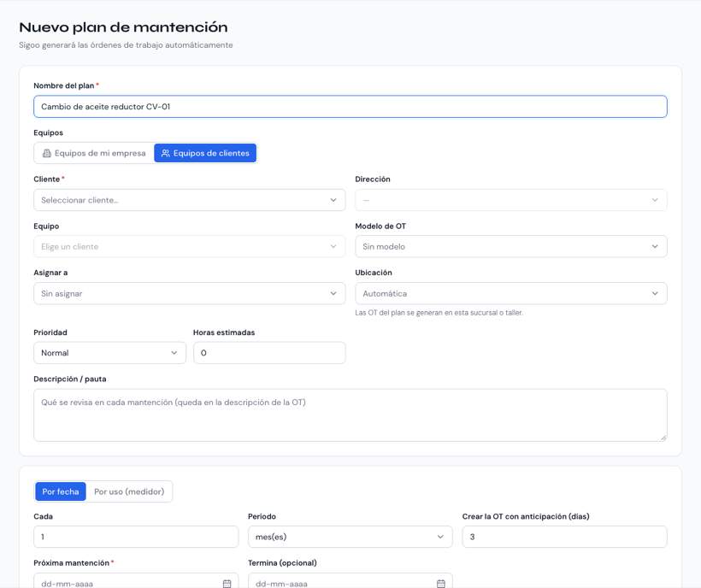This screenshot has width=701, height=588.
Task: Switch to Por uso (medidor) scheduling
Action: [x=129, y=491]
